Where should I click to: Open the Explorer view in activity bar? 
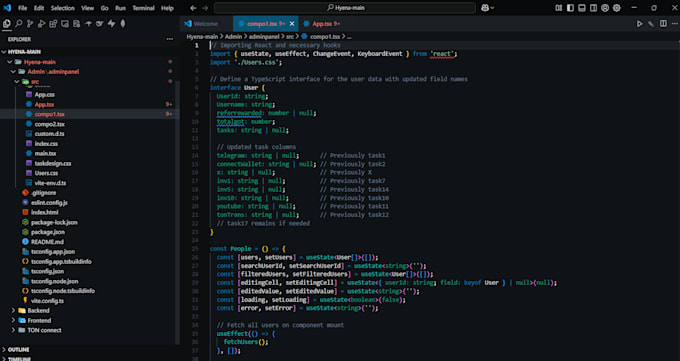coord(7,24)
